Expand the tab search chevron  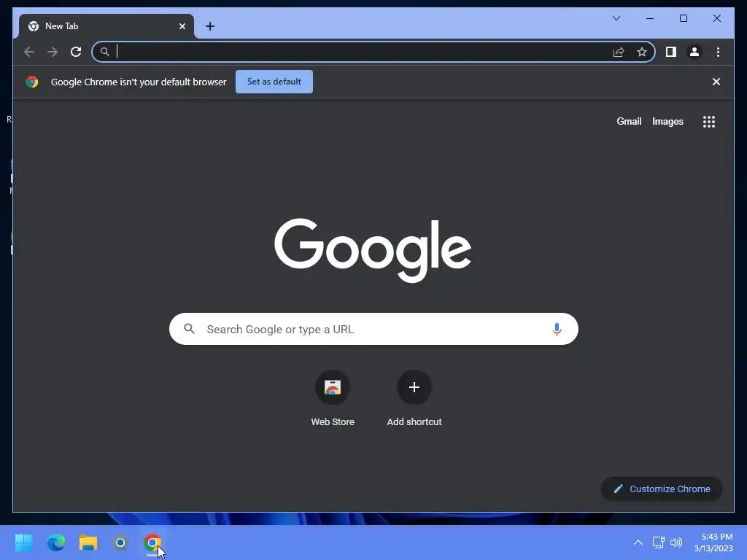tap(616, 18)
